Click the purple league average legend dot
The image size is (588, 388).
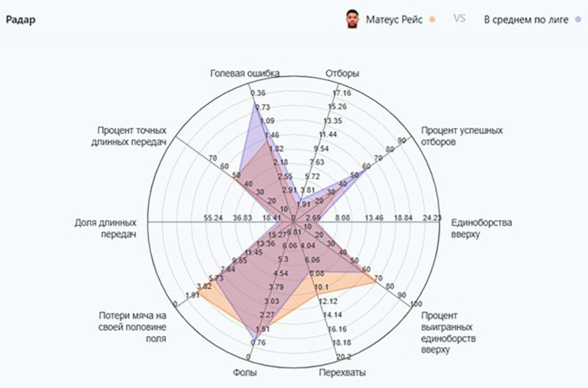578,19
